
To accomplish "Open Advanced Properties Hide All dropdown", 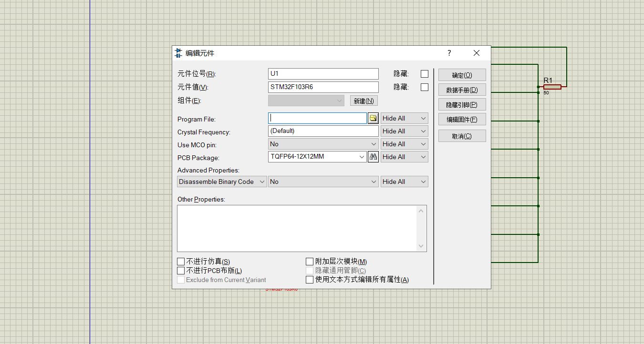I will [x=404, y=182].
